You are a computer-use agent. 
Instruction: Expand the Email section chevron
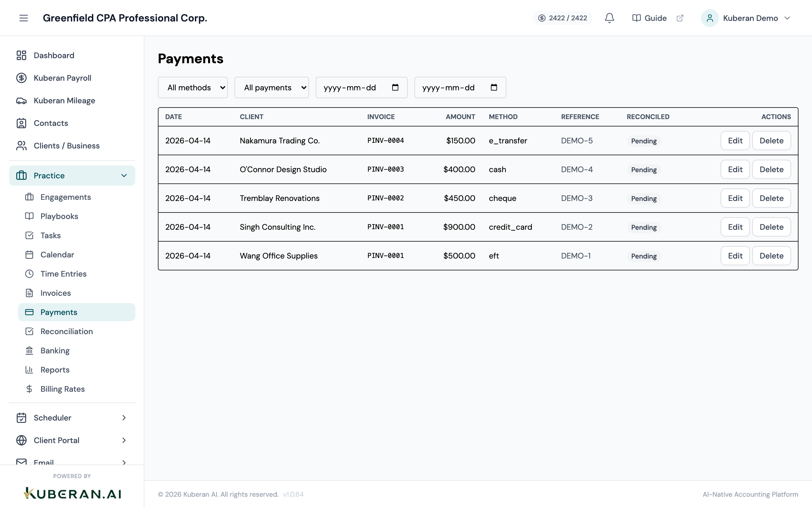pos(124,462)
